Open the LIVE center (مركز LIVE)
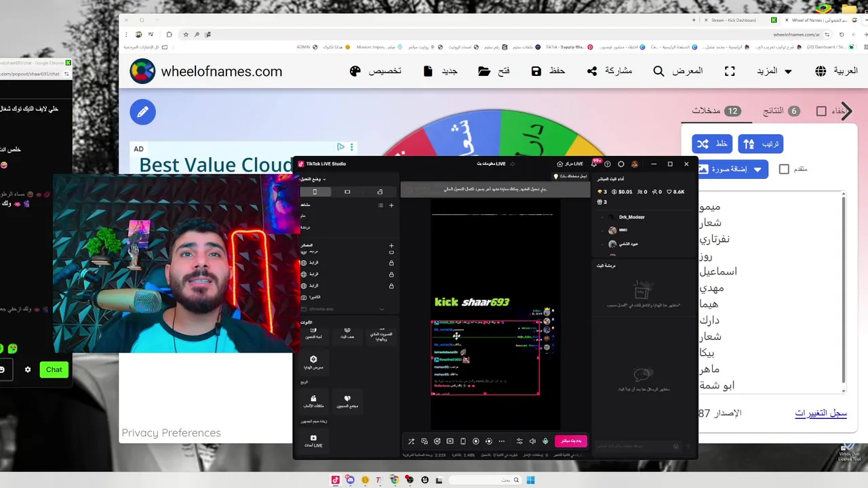The height and width of the screenshot is (488, 868). [x=570, y=164]
